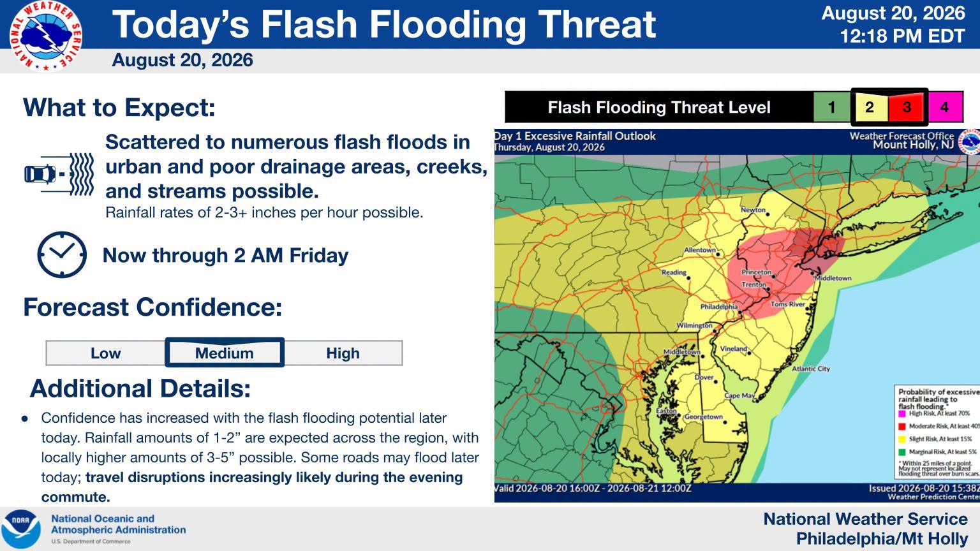Click the green Marginal Risk legend square
This screenshot has width=980, height=551.
pyautogui.click(x=902, y=452)
